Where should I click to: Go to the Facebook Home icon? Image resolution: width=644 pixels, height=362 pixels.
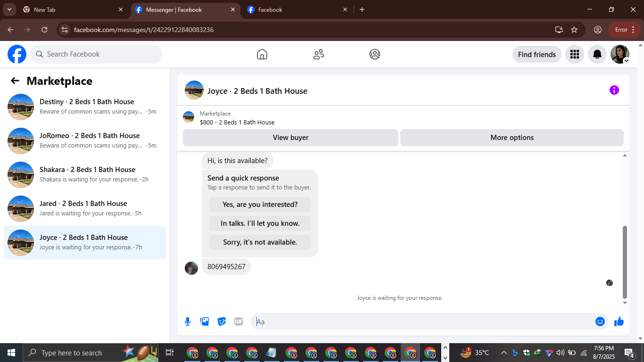(x=262, y=54)
